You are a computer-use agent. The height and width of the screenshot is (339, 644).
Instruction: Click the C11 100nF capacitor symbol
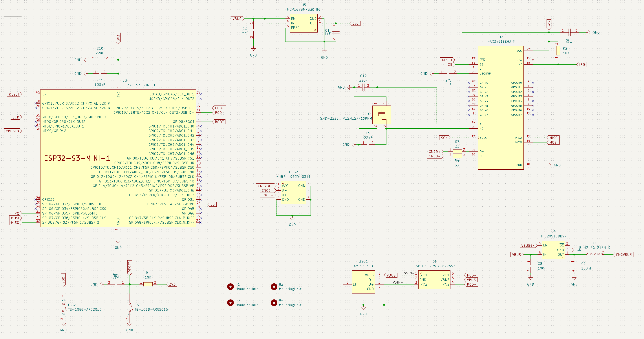(x=100, y=73)
